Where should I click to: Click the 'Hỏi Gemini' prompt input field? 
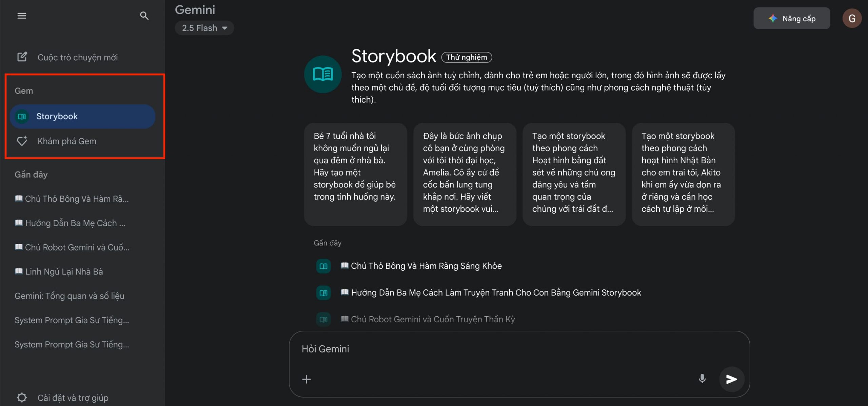tap(519, 349)
